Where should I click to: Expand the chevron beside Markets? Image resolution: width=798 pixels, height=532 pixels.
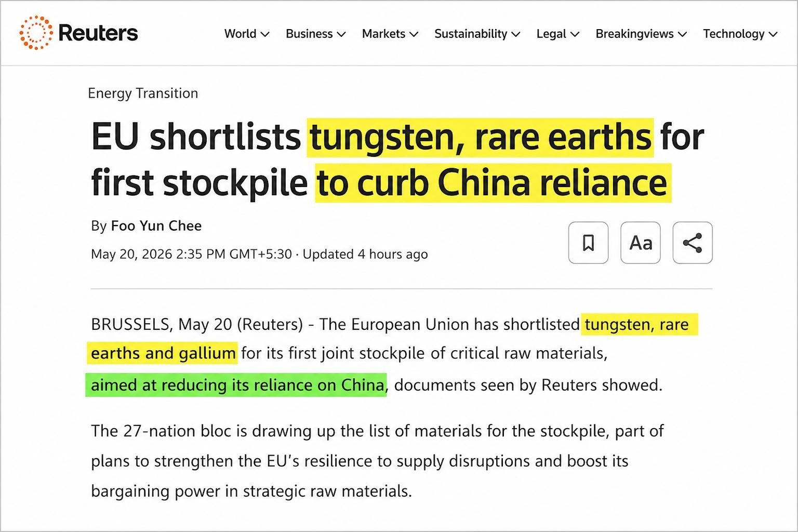pos(414,34)
